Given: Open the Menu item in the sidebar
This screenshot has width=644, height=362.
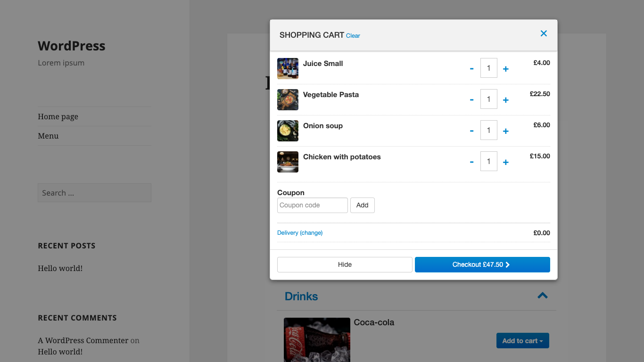Looking at the screenshot, I should coord(48,136).
